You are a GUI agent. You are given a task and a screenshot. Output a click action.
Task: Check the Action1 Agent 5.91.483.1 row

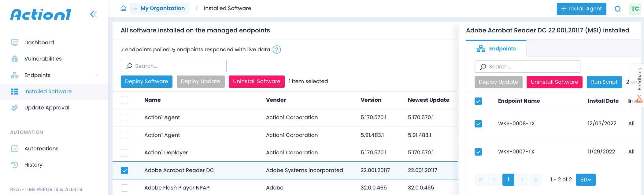pyautogui.click(x=124, y=135)
